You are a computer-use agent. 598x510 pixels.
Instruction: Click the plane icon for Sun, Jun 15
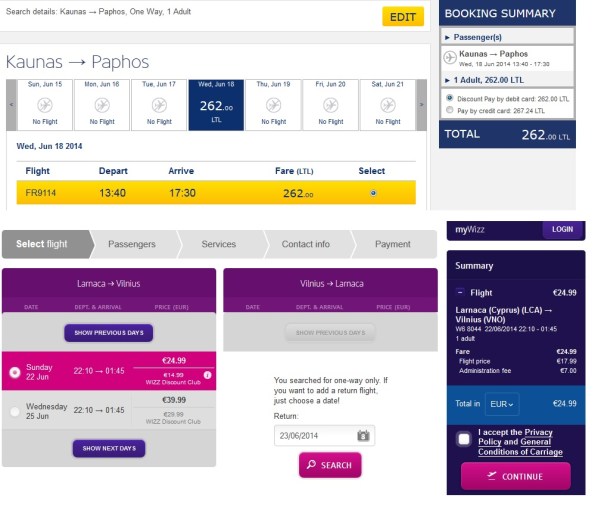[x=45, y=105]
